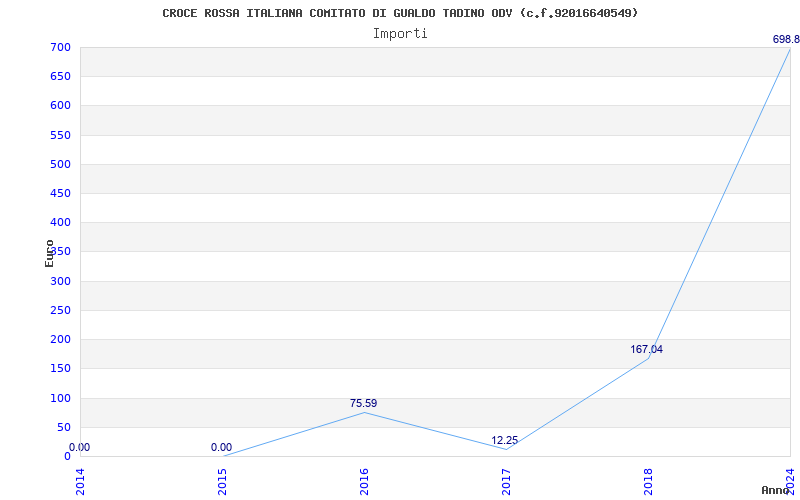The image size is (800, 500).
Task: Click the chart title CROCE ROSSA ITALIANA COMITATO
Action: click(x=400, y=13)
